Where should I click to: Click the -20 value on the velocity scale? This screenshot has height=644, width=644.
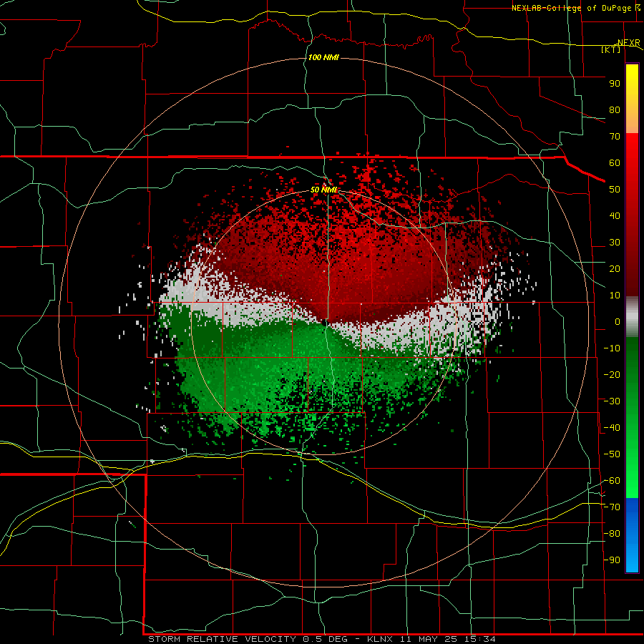click(612, 375)
